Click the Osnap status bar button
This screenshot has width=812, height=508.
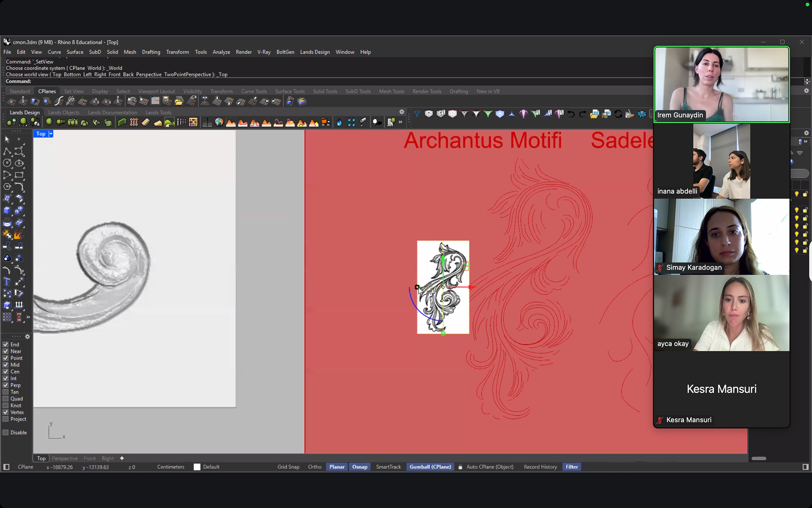tap(360, 467)
